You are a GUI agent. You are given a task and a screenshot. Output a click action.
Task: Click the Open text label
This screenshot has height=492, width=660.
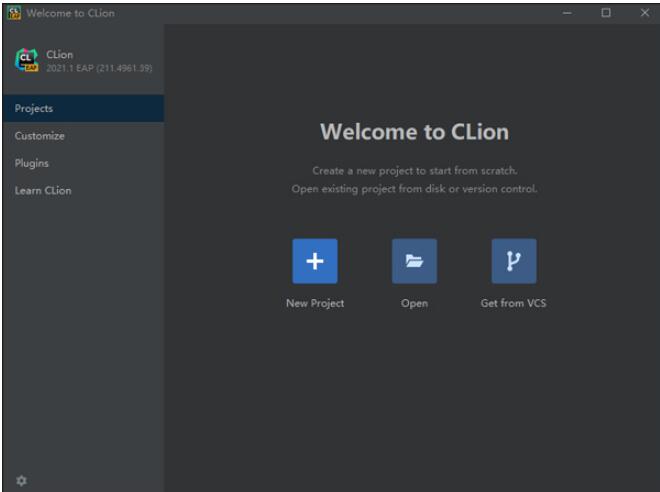(x=414, y=303)
